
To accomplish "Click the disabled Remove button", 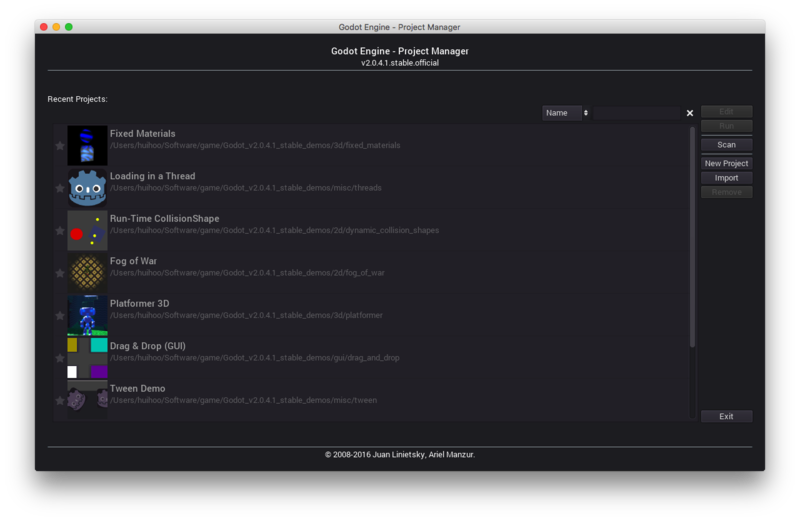I will click(727, 192).
